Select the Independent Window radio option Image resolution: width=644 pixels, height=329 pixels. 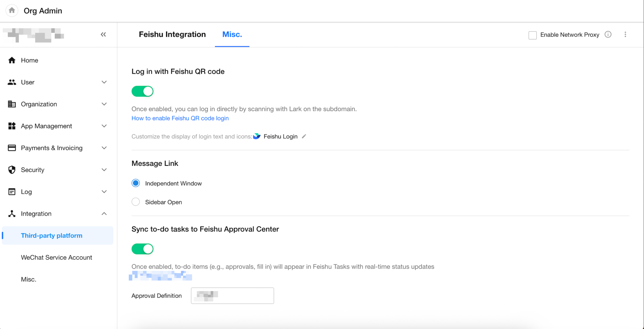pyautogui.click(x=136, y=183)
